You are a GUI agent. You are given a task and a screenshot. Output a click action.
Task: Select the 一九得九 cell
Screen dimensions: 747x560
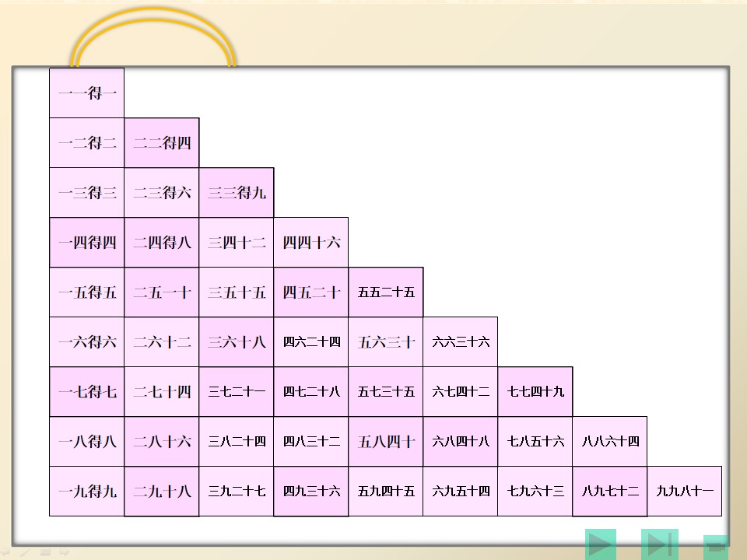86,491
